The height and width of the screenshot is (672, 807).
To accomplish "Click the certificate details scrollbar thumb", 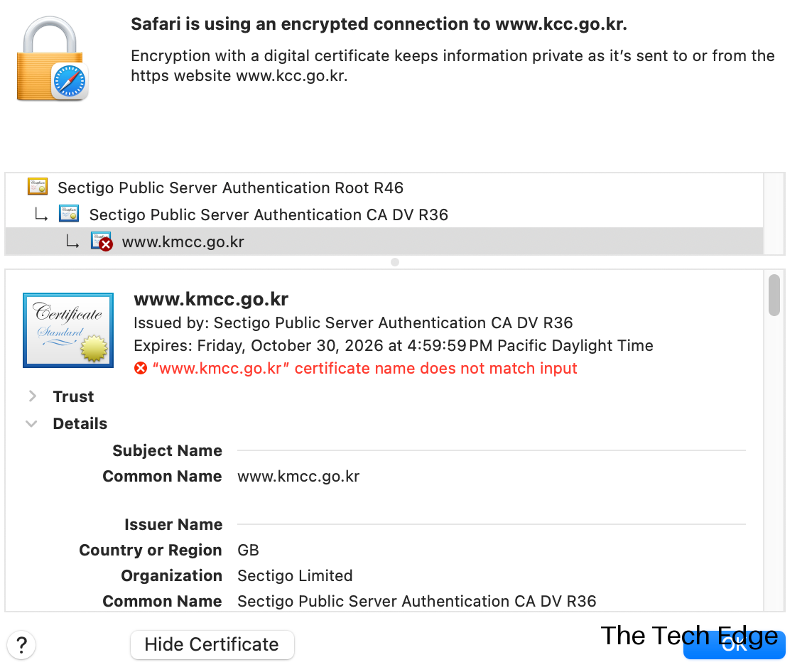I will point(774,295).
